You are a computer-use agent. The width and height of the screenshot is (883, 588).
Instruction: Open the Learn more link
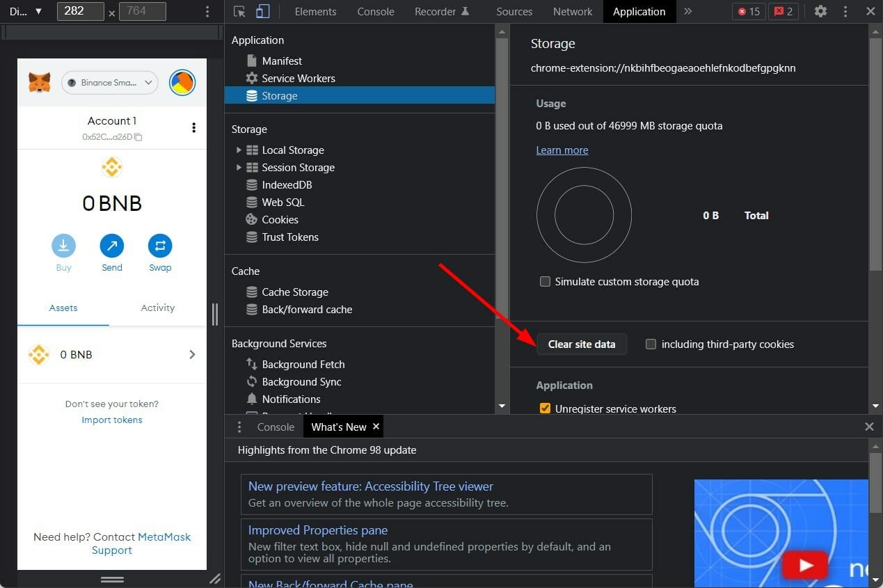(562, 150)
